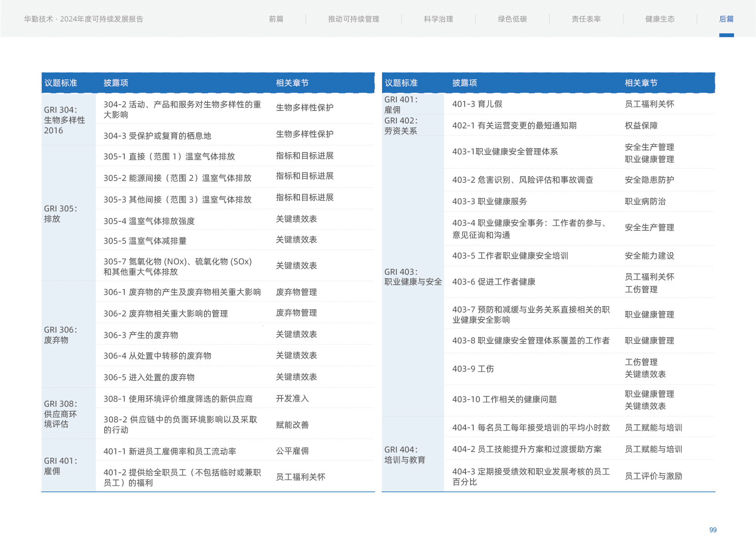Screen dimensions: 756x557
Task: Follow the 员工评价与激励 chapter link
Action: tap(653, 476)
